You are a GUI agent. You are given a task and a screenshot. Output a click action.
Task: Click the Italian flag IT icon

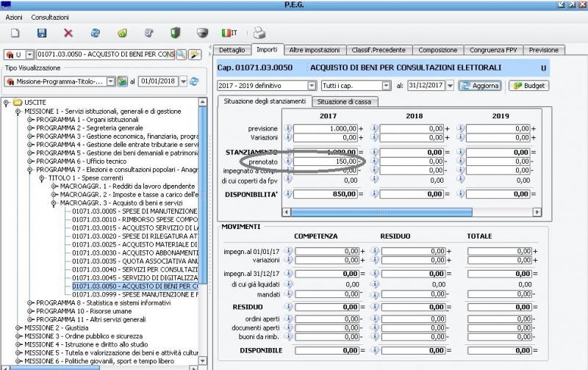coord(229,33)
